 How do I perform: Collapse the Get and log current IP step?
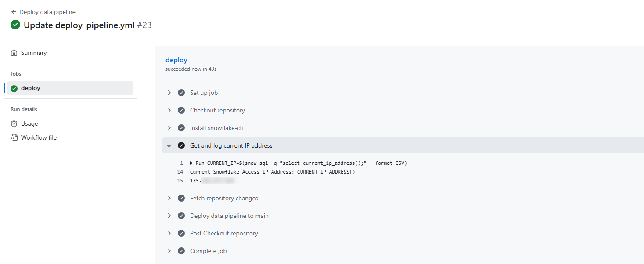[x=169, y=145]
